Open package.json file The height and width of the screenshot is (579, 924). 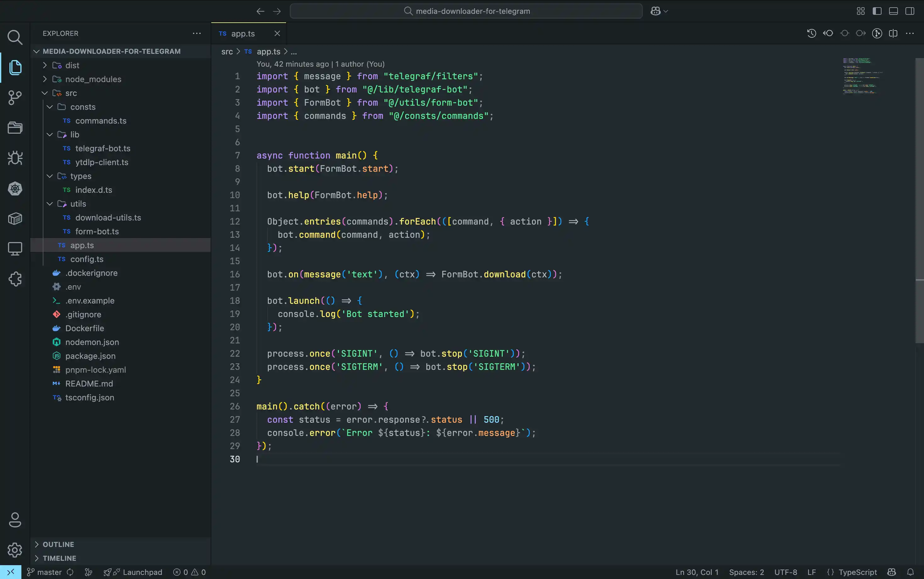pyautogui.click(x=120, y=356)
